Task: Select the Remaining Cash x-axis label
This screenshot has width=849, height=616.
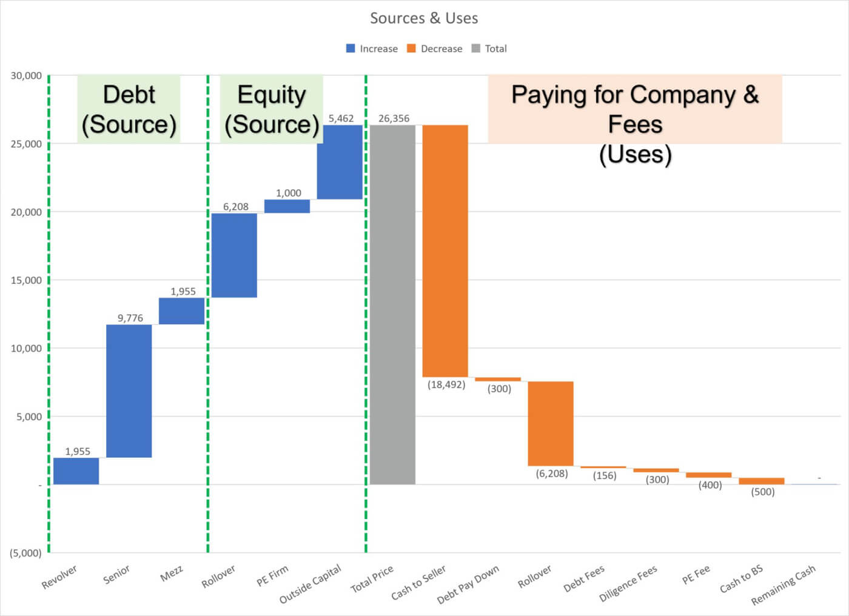Action: click(x=784, y=585)
